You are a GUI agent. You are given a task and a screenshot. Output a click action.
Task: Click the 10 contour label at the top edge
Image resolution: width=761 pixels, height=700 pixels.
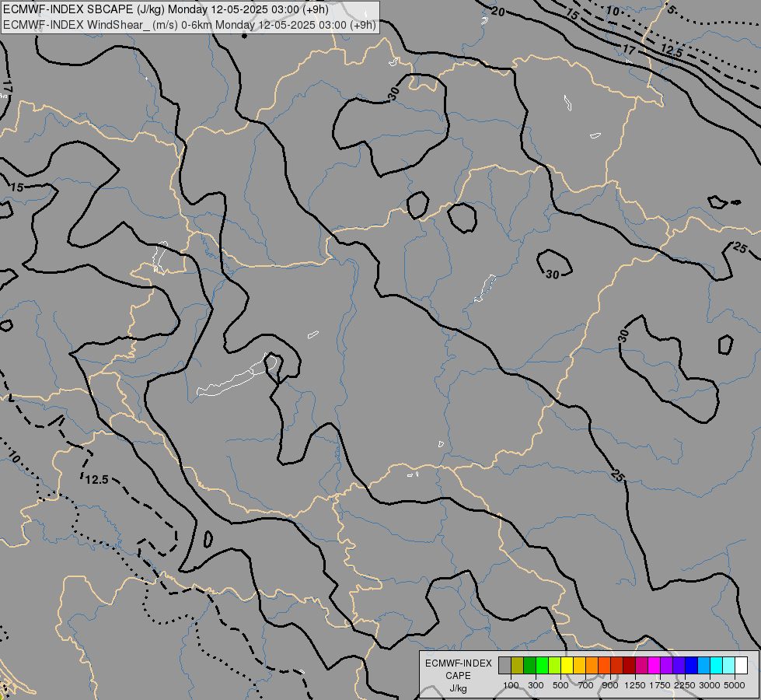613,11
